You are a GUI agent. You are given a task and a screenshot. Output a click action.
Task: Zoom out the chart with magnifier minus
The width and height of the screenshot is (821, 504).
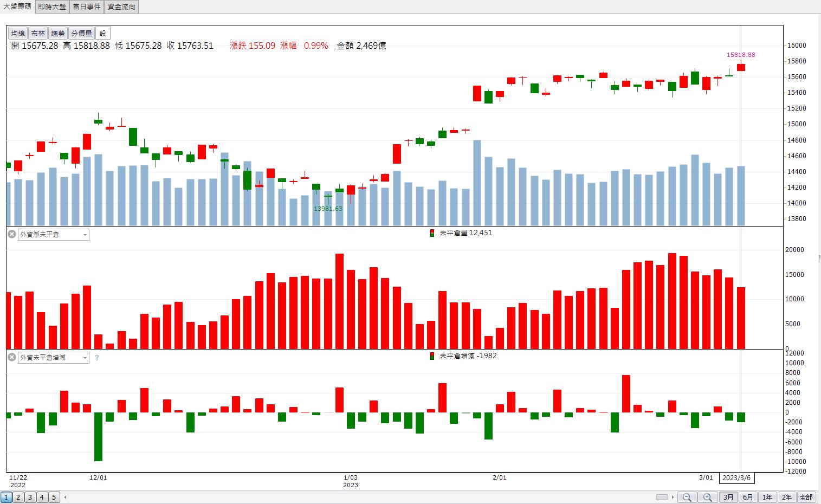687,497
